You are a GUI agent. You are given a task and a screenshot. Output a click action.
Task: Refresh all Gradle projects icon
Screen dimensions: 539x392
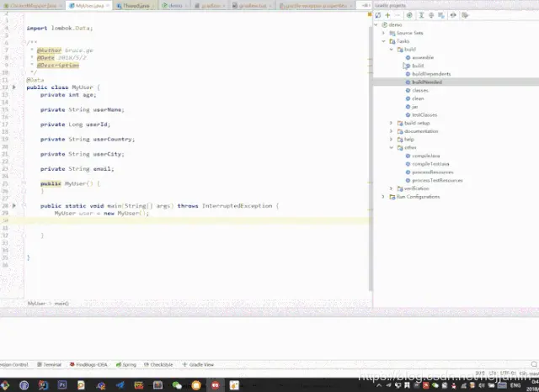click(378, 15)
